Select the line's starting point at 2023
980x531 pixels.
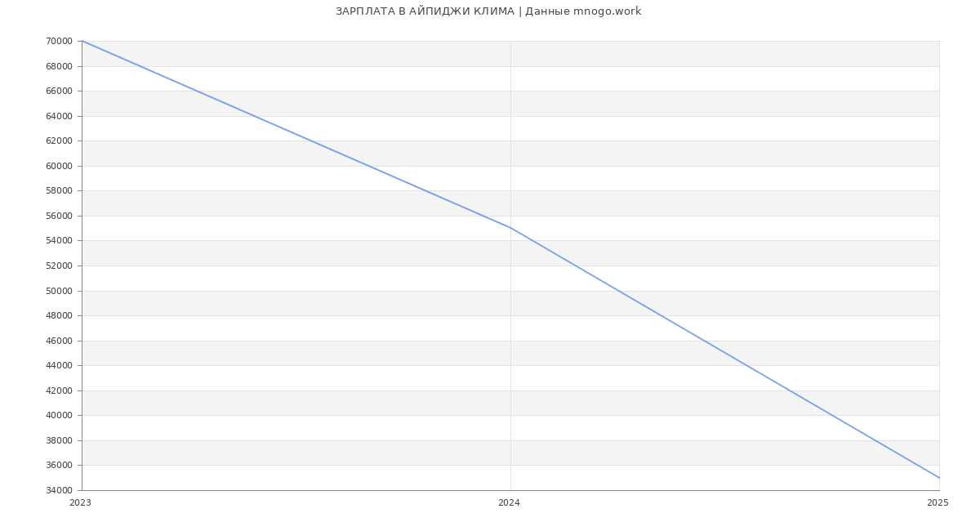tap(82, 41)
